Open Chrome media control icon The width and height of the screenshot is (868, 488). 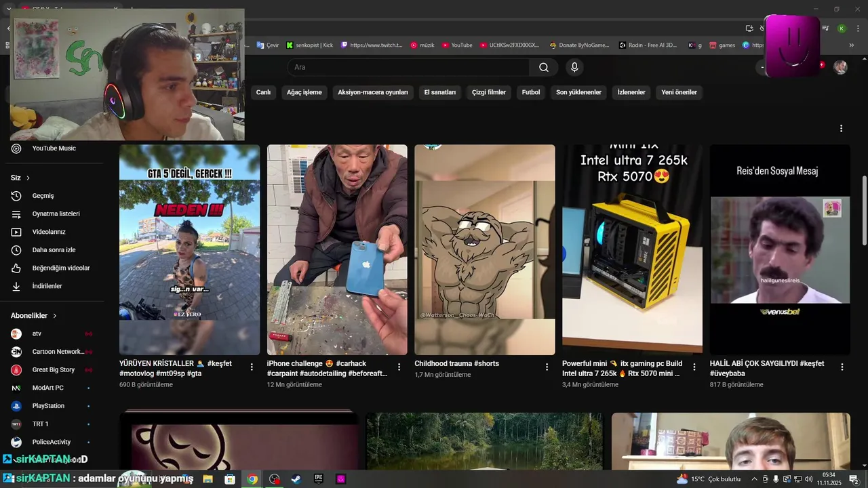826,28
